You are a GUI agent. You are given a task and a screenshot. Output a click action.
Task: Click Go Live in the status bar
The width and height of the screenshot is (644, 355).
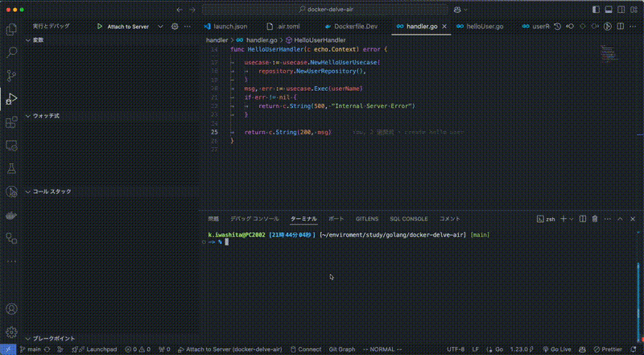(560, 349)
